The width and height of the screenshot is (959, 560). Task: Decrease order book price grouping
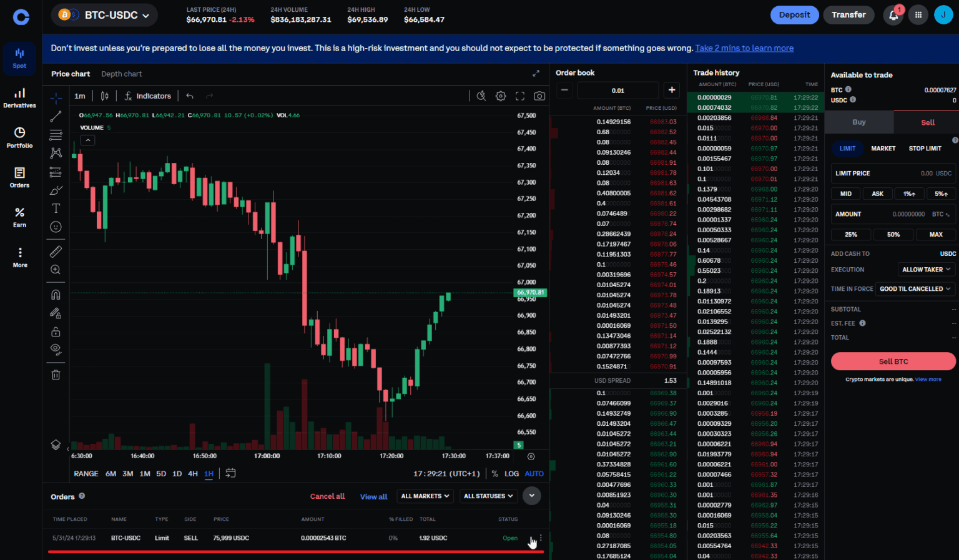point(564,90)
